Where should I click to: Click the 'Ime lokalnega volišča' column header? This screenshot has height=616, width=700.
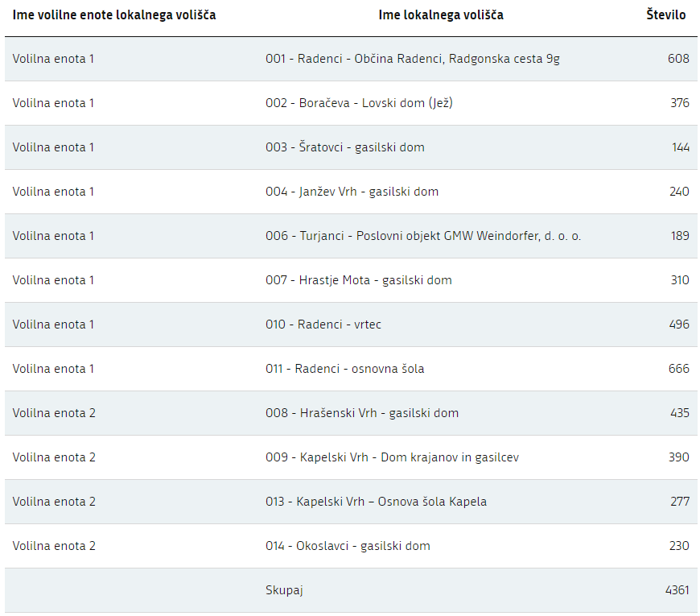(441, 15)
